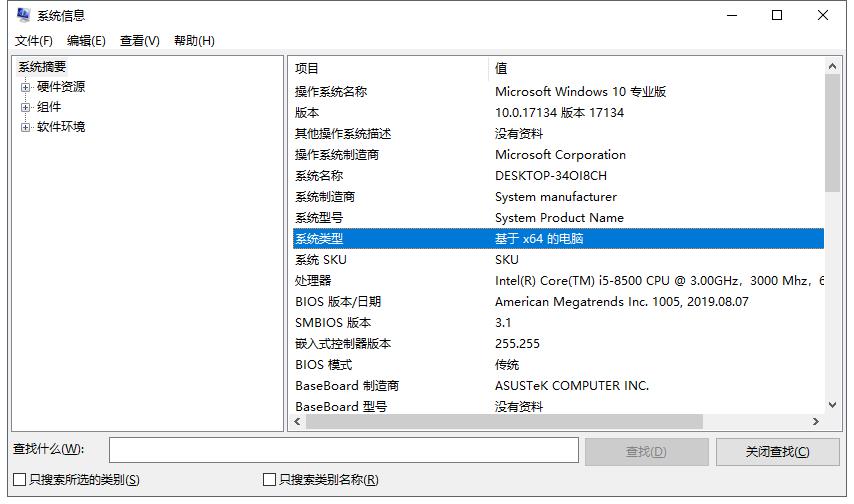Select the SMBIOS 版本 row
This screenshot has height=504, width=854.
pos(558,323)
